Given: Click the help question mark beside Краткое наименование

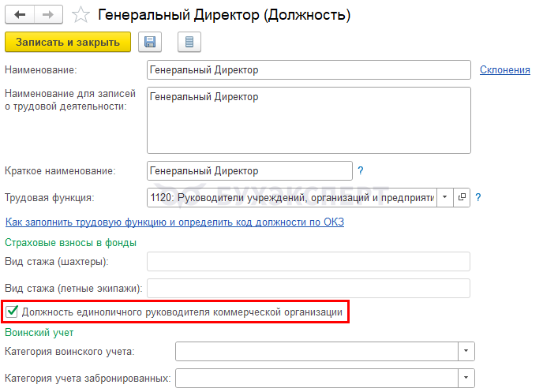Looking at the screenshot, I should (361, 170).
